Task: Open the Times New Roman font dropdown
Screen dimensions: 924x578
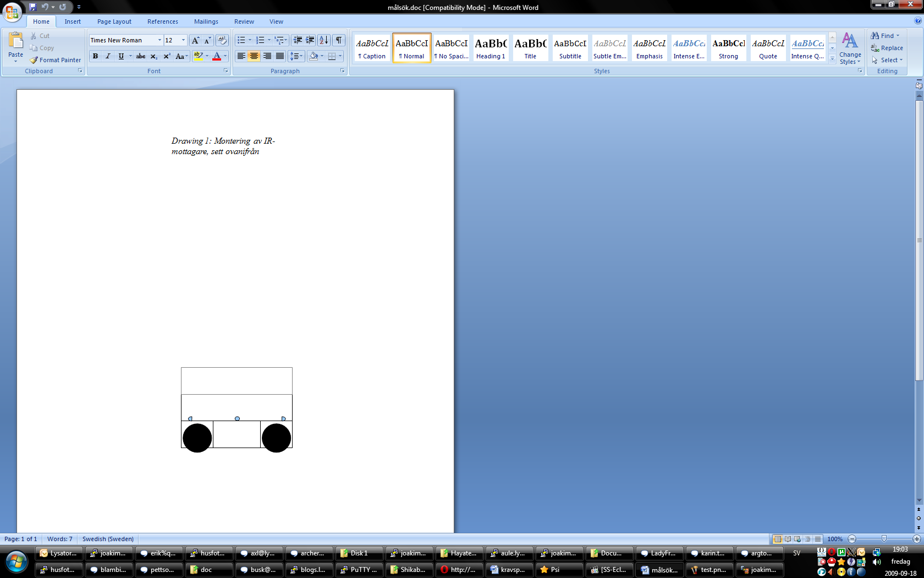Action: pos(159,40)
